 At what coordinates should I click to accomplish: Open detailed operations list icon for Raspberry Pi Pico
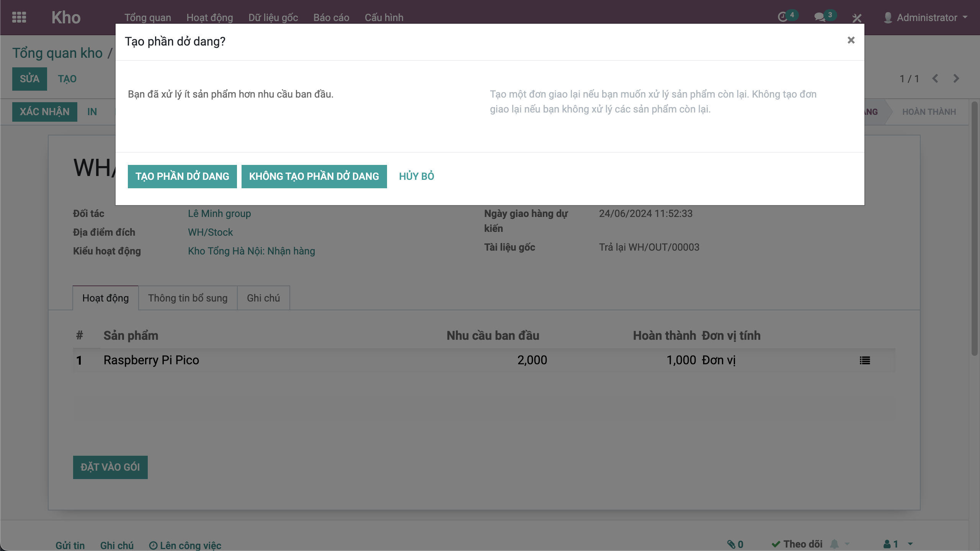865,360
